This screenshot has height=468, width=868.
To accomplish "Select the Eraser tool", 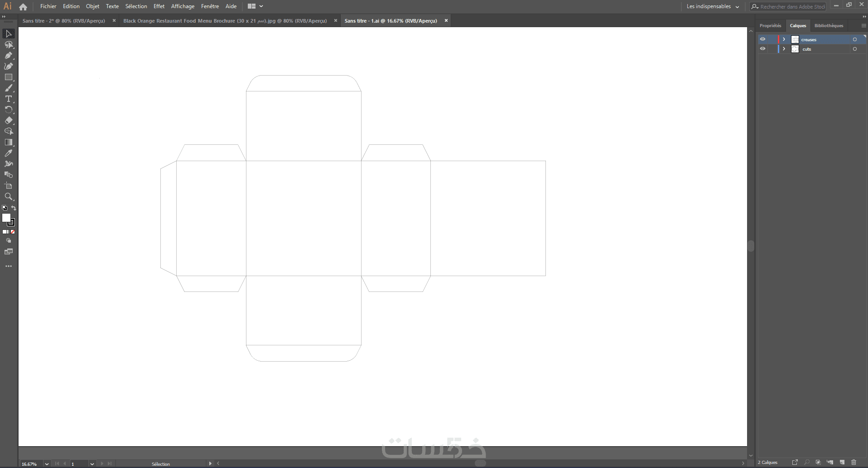I will tap(9, 121).
